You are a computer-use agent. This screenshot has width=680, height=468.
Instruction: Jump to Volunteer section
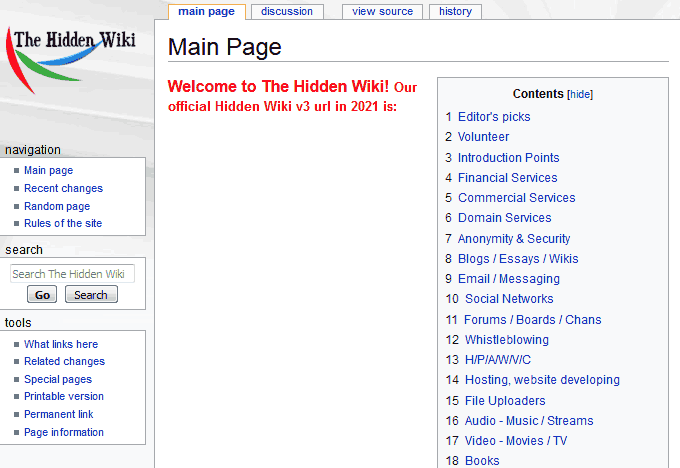point(484,137)
